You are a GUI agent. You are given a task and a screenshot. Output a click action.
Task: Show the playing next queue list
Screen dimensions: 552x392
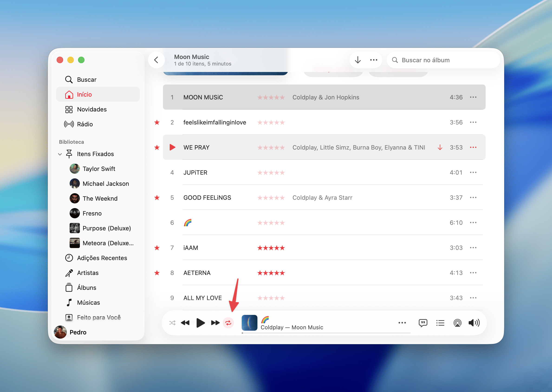click(x=440, y=323)
